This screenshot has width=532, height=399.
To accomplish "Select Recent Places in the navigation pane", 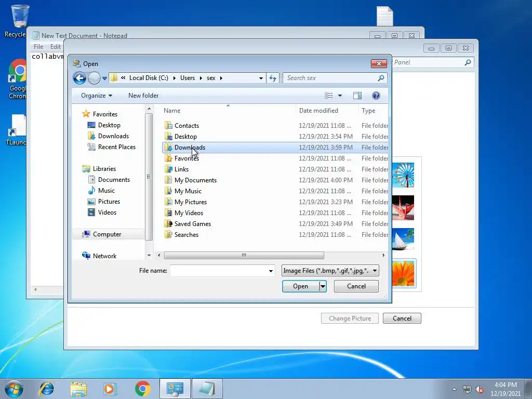I will (x=112, y=147).
